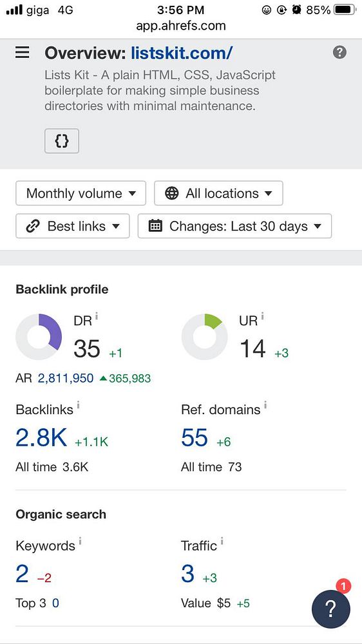Click the +1.1K backlinks change
The height and width of the screenshot is (644, 362).
pyautogui.click(x=91, y=442)
